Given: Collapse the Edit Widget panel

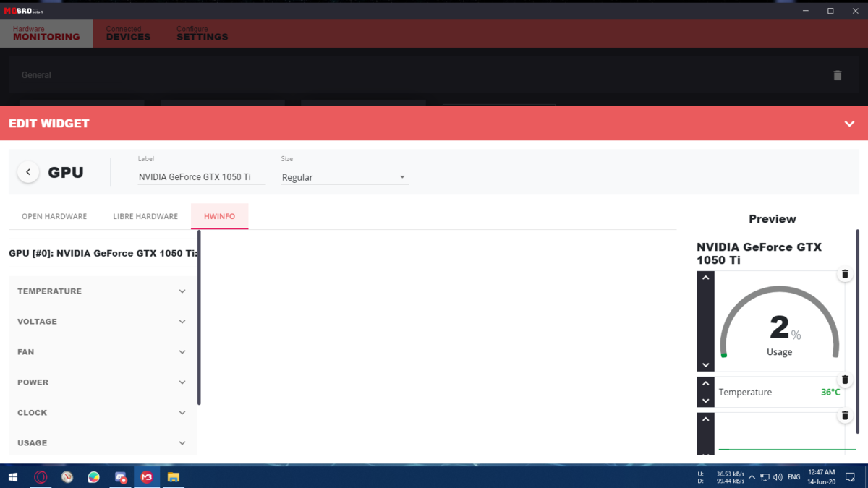Looking at the screenshot, I should (849, 124).
